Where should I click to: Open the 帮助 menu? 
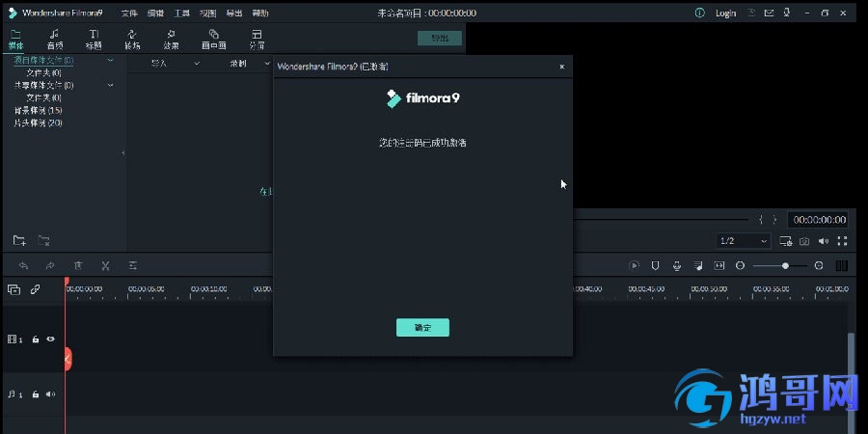click(260, 13)
